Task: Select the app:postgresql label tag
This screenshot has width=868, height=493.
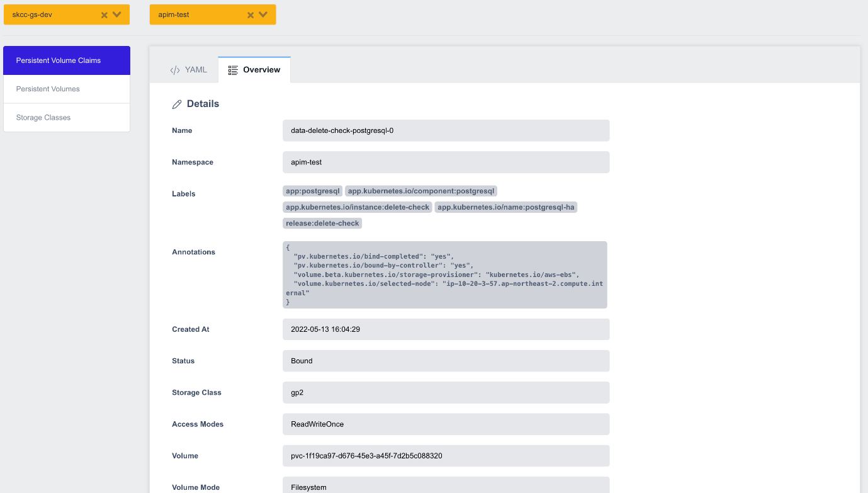Action: point(313,191)
